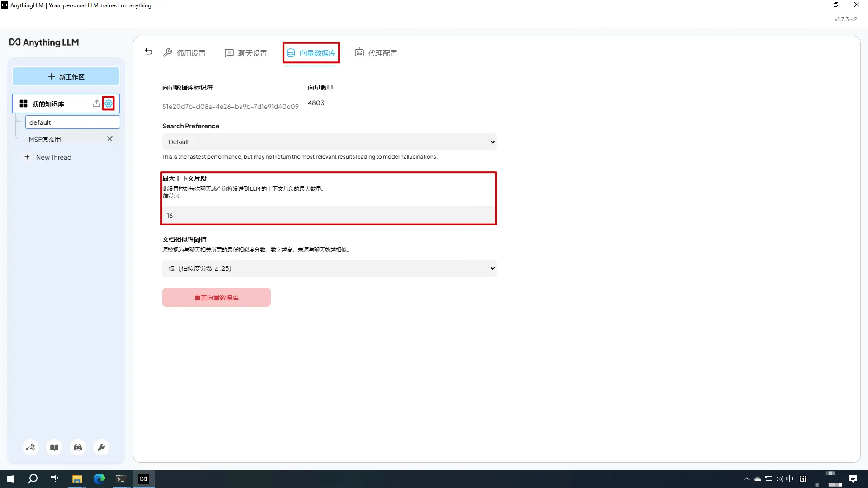Select the default thread
The image size is (868, 488).
[x=72, y=122]
